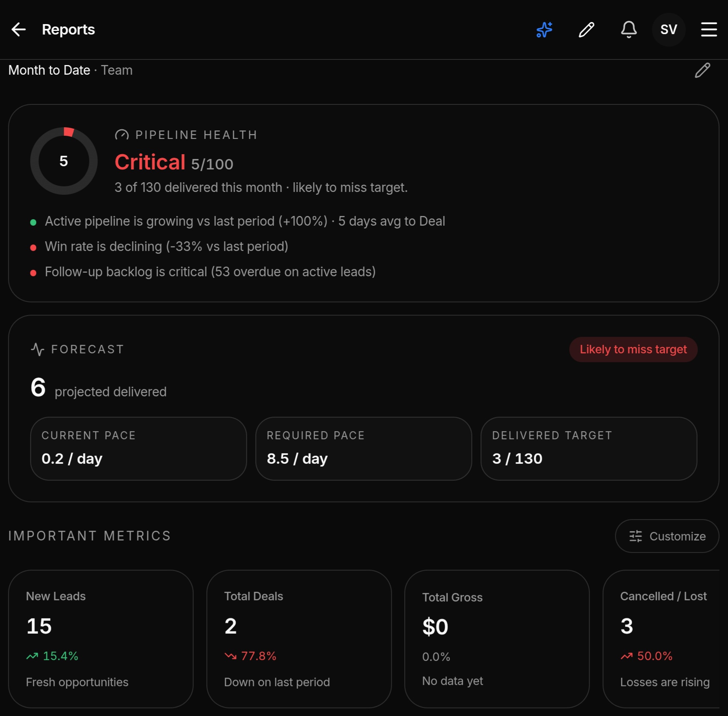This screenshot has width=728, height=716.
Task: Select the Required Pace tile
Action: (364, 448)
